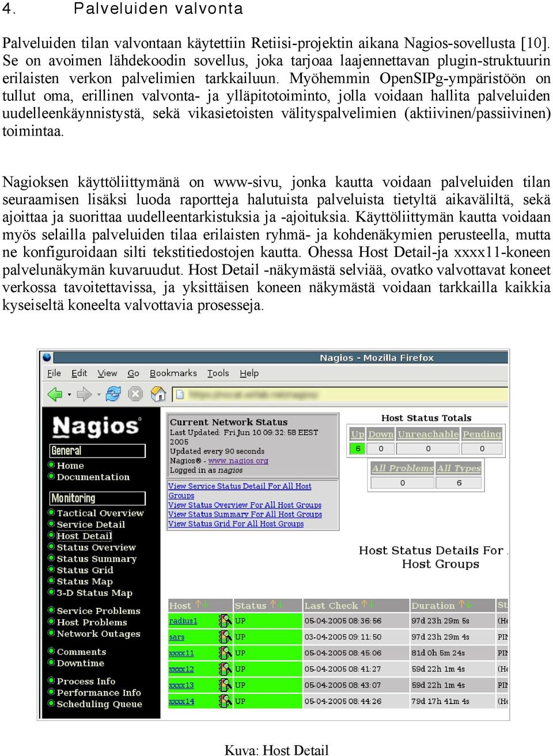The height and width of the screenshot is (756, 553).
Task: Open Comments in the sidebar
Action: pos(81,652)
